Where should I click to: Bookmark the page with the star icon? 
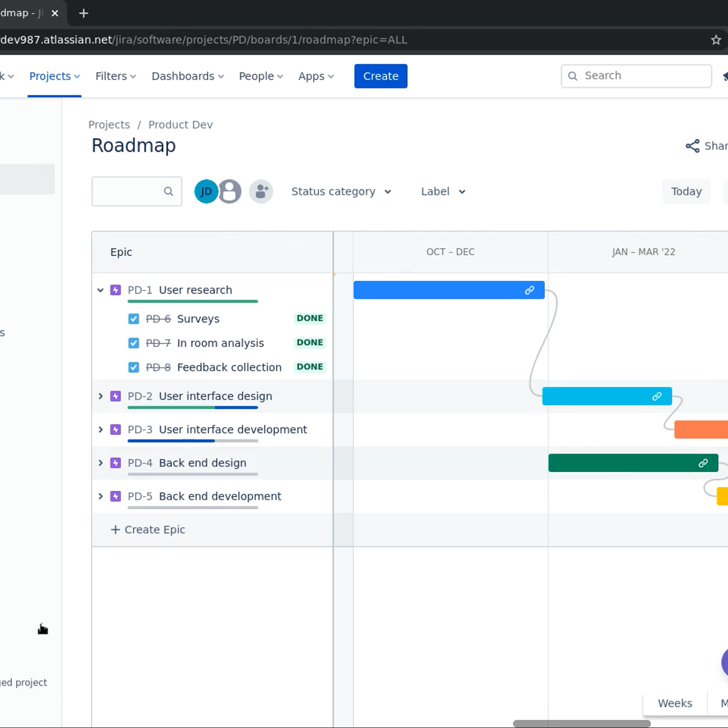716,40
